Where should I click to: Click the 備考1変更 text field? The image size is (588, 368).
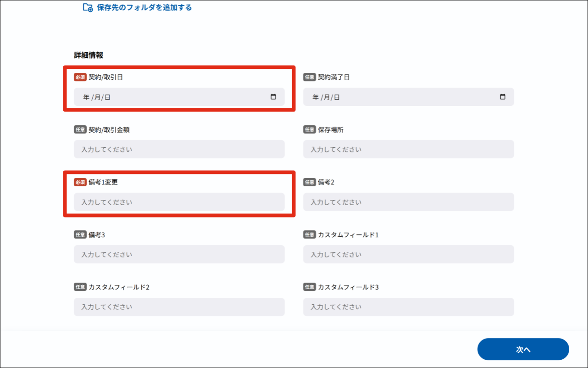click(179, 202)
